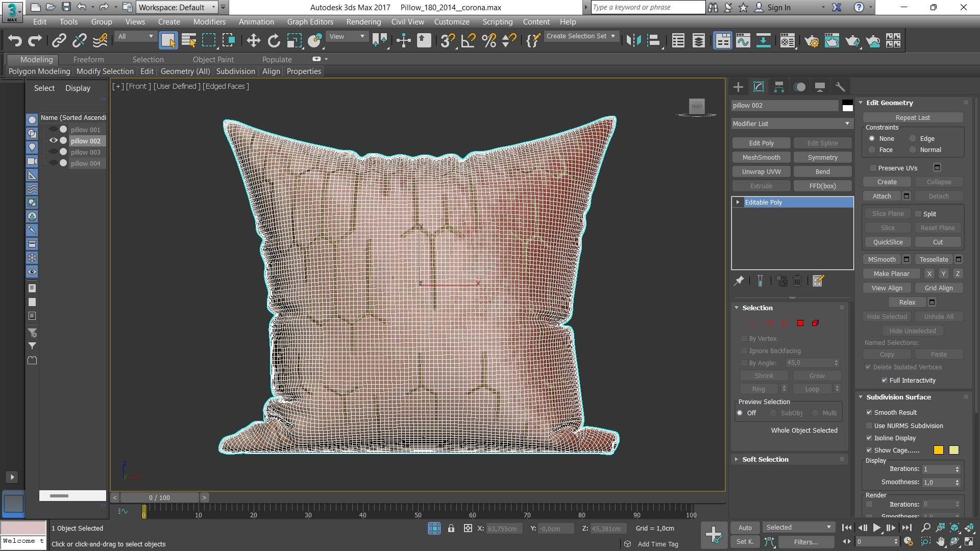This screenshot has height=551, width=980.
Task: Click Remove modifier trash icon
Action: (x=797, y=281)
